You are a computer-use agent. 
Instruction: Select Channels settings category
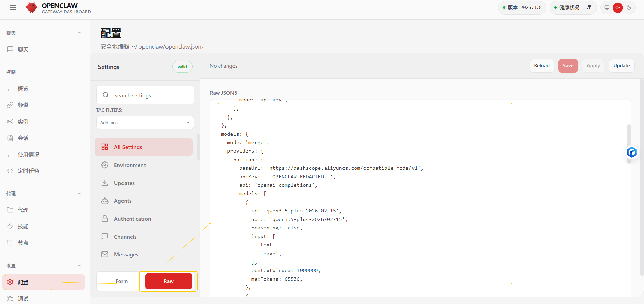[x=143, y=237]
